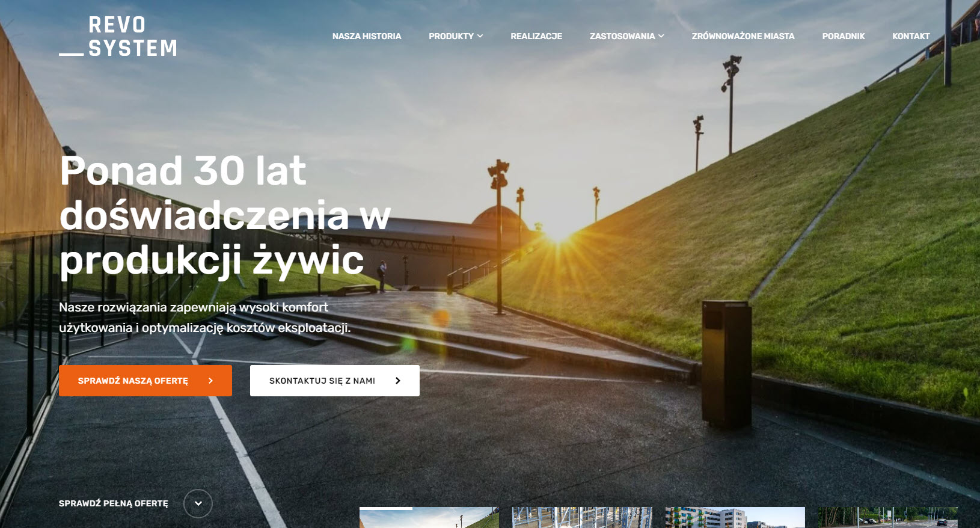Go to the Kontakt page
This screenshot has height=528, width=980.
911,36
